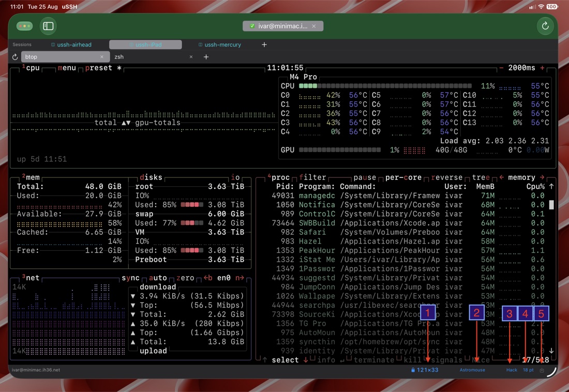Toggle pause in the proc box

(365, 177)
